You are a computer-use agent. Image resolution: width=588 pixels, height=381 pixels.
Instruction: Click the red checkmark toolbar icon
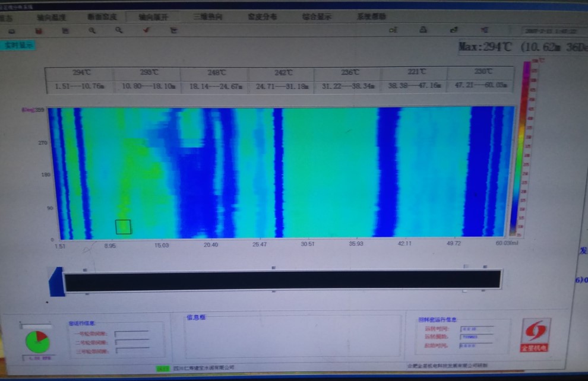point(146,30)
